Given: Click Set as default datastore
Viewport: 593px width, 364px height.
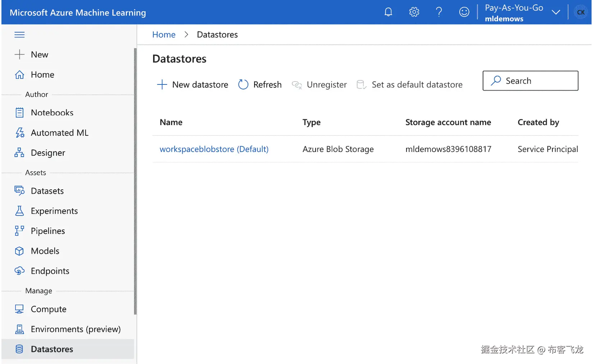Looking at the screenshot, I should (x=410, y=84).
